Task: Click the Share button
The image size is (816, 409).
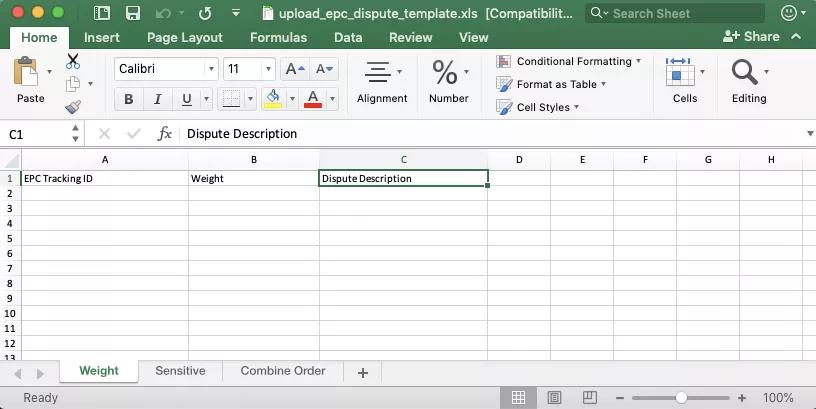Action: 754,36
